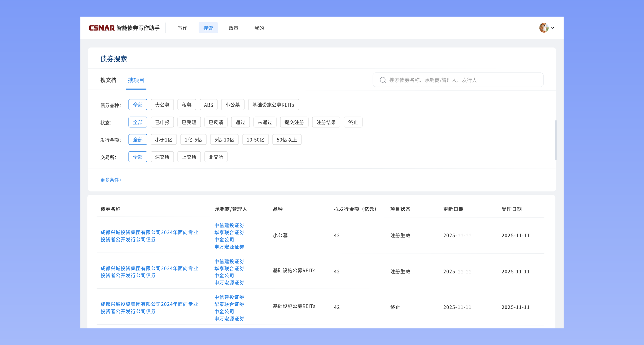
Task: Go to the 政策 menu item
Action: [x=233, y=28]
